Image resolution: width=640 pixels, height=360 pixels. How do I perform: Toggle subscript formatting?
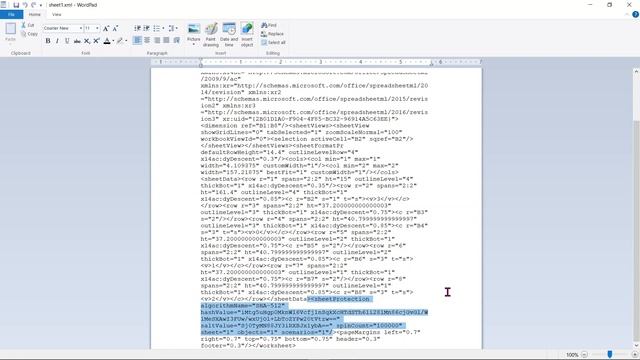coord(87,41)
